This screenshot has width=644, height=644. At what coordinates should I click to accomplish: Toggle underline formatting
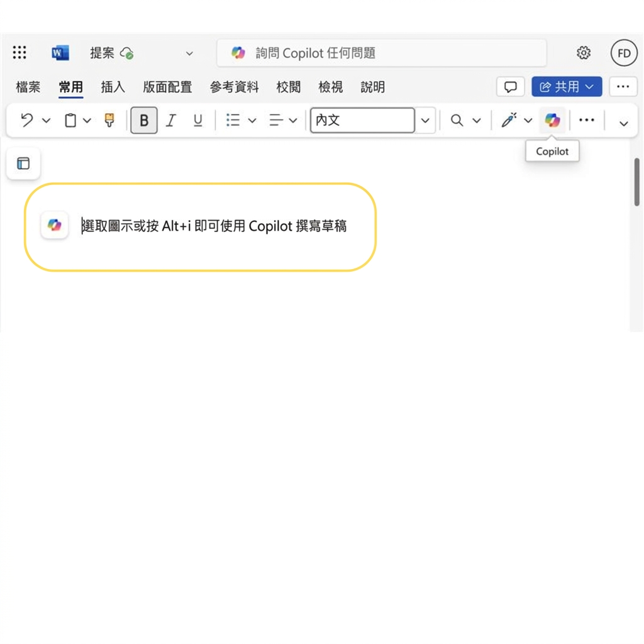[x=197, y=120]
